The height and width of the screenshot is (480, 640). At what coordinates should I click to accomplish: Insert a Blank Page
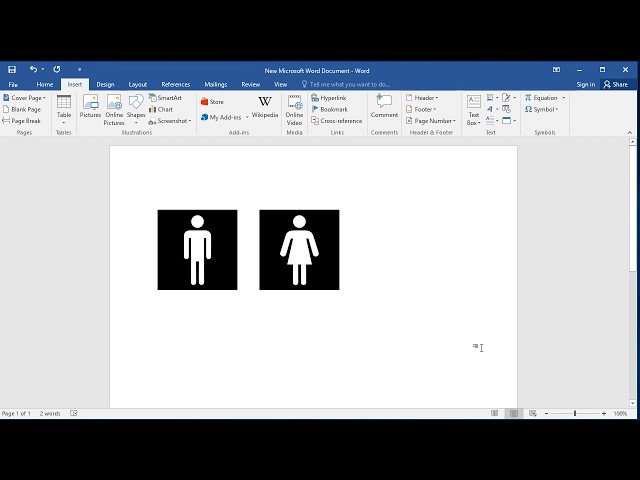point(22,109)
